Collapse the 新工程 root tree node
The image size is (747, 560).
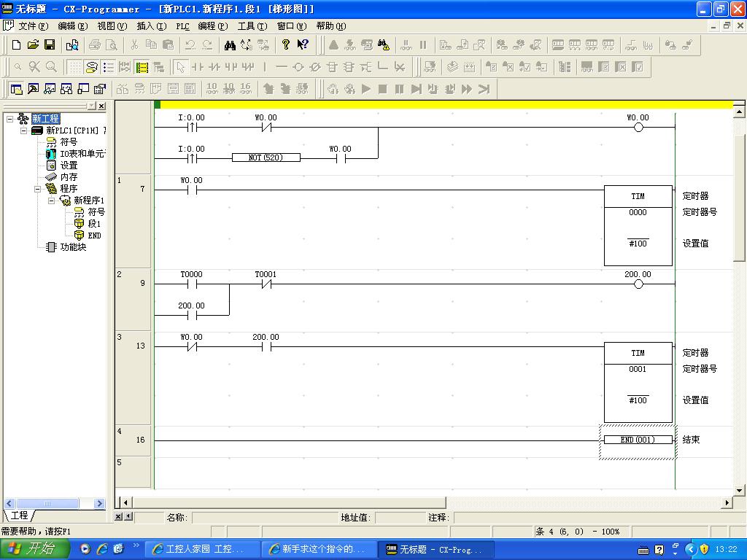click(x=10, y=119)
